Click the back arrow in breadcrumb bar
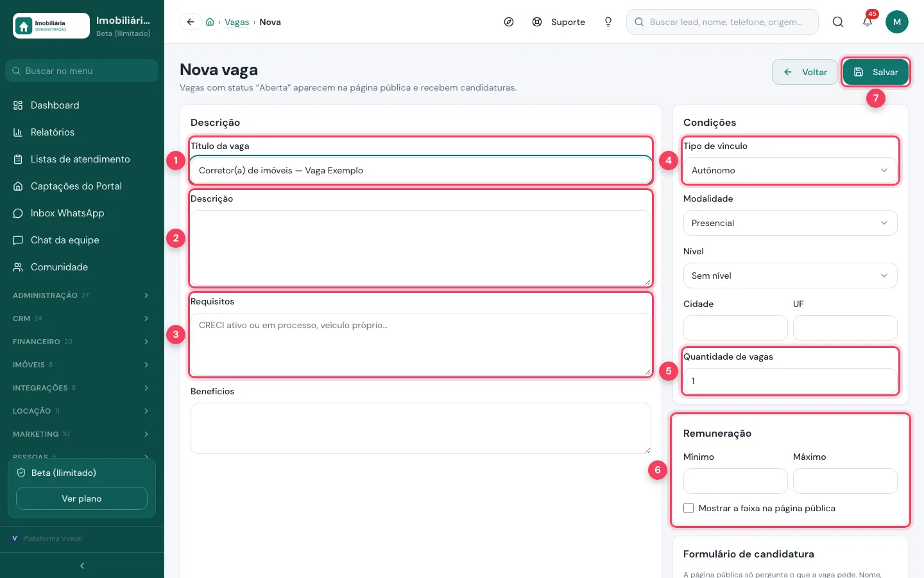The image size is (924, 578). point(191,22)
